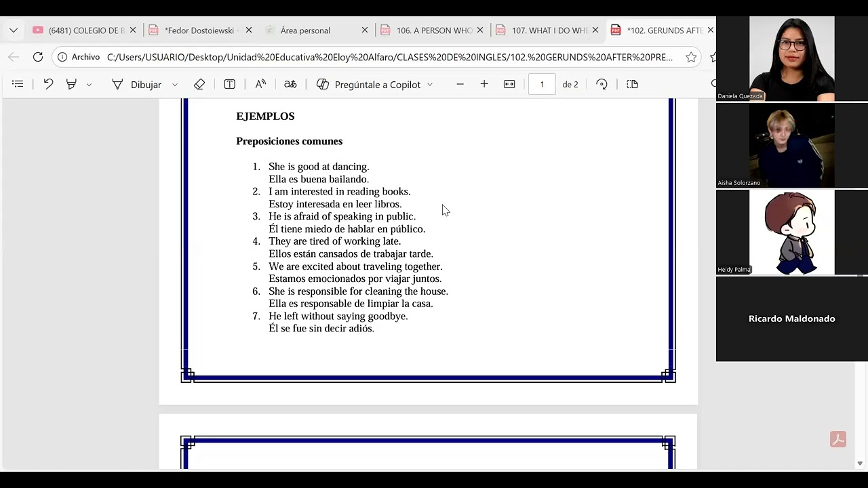Viewport: 868px width, 488px height.
Task: Click 'Ellos están cansados de trabajar tarde.'
Action: (351, 254)
